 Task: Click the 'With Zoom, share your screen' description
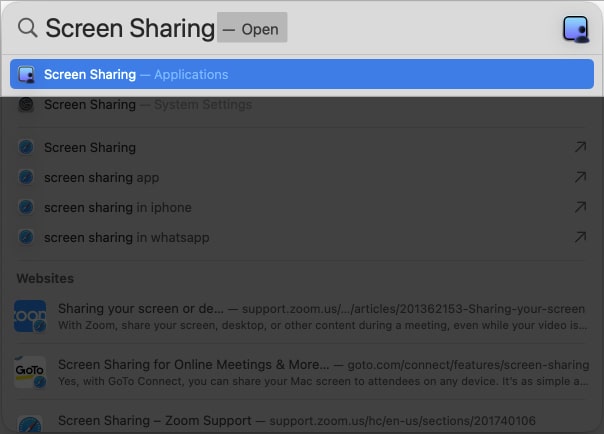(322, 325)
